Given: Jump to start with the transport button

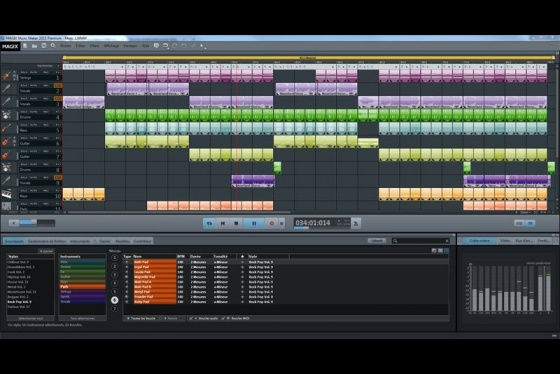Looking at the screenshot, I should (x=223, y=223).
